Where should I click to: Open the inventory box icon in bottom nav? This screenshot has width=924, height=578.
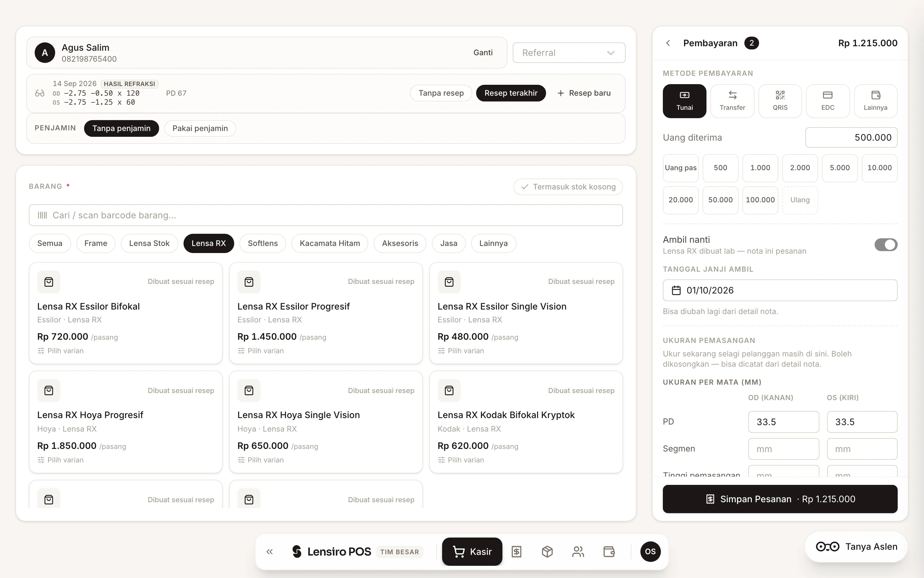tap(547, 552)
